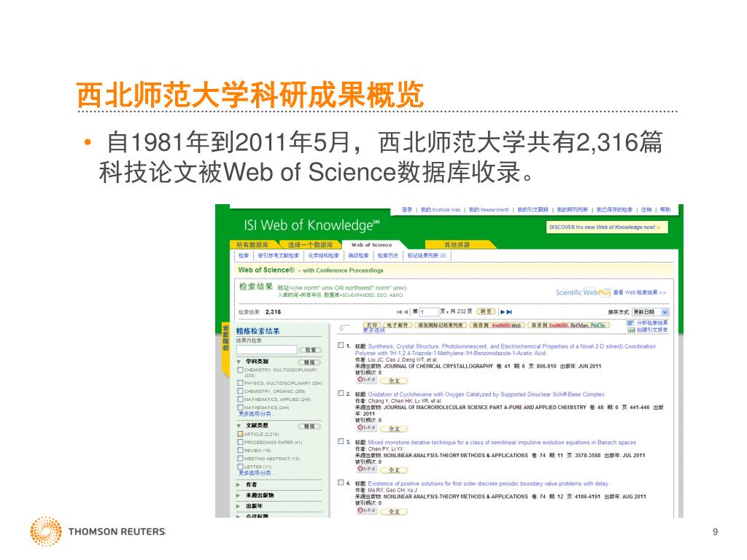Image resolution: width=747 pixels, height=560 pixels.
Task: Click 精炼 button beside 文献类型
Action: [309, 426]
